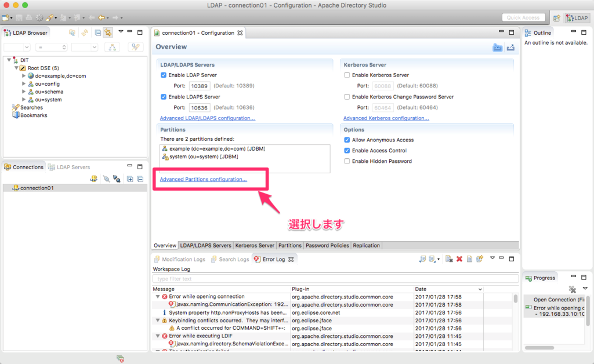Click Collapse All icon in LDAP Browser panel
The image size is (594, 364).
[98, 33]
